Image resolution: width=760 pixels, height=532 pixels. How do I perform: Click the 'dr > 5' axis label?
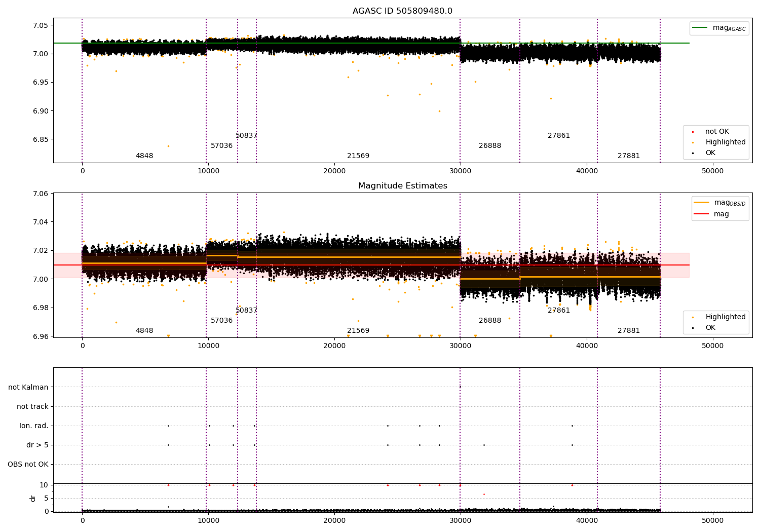tap(37, 445)
